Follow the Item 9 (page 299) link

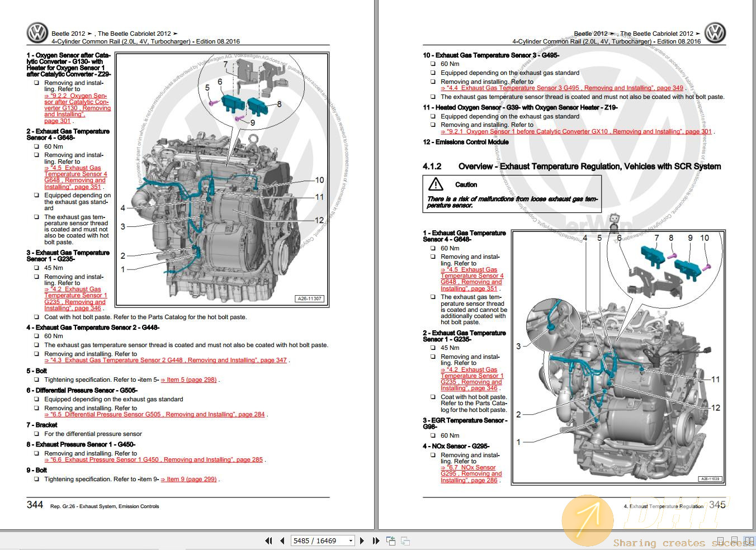pos(188,479)
